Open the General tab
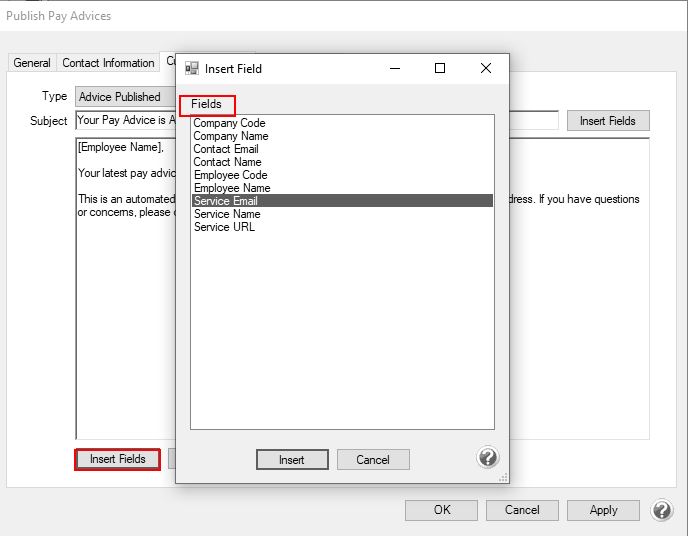Viewport: 688px width, 536px height. pos(32,63)
